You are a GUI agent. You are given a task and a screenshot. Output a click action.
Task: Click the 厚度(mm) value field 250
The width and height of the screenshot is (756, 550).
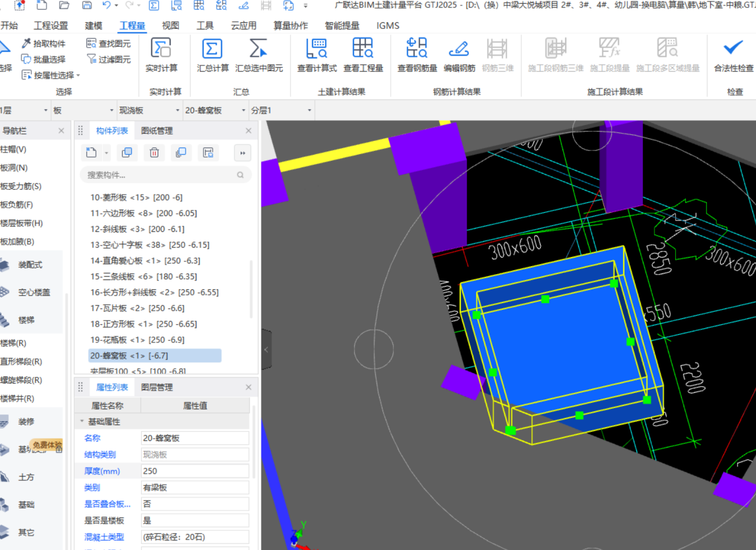(194, 471)
